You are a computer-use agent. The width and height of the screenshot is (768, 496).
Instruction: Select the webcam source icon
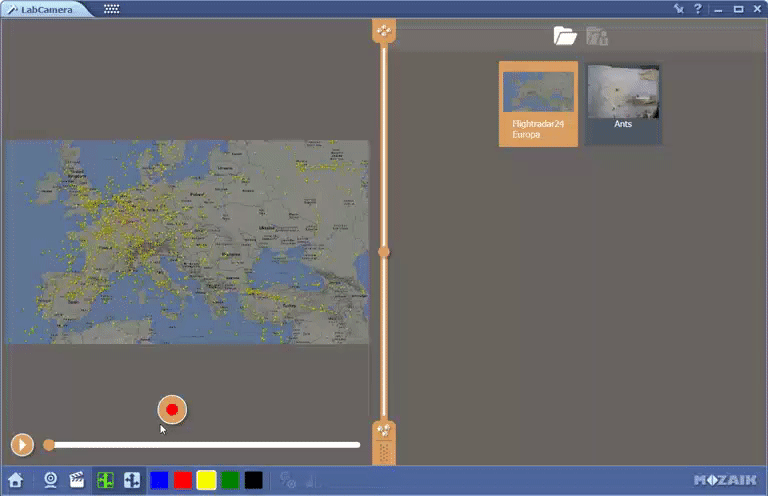tap(50, 480)
